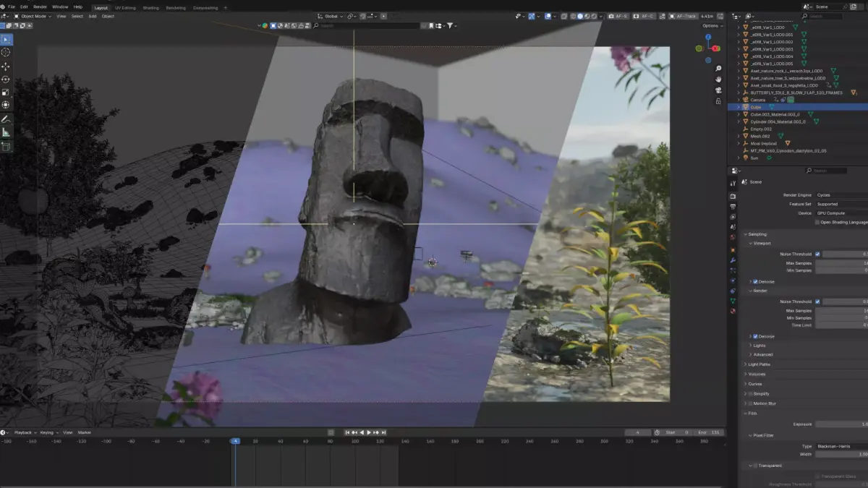Open the timeline Playback menu
This screenshot has height=488, width=868.
tap(24, 432)
